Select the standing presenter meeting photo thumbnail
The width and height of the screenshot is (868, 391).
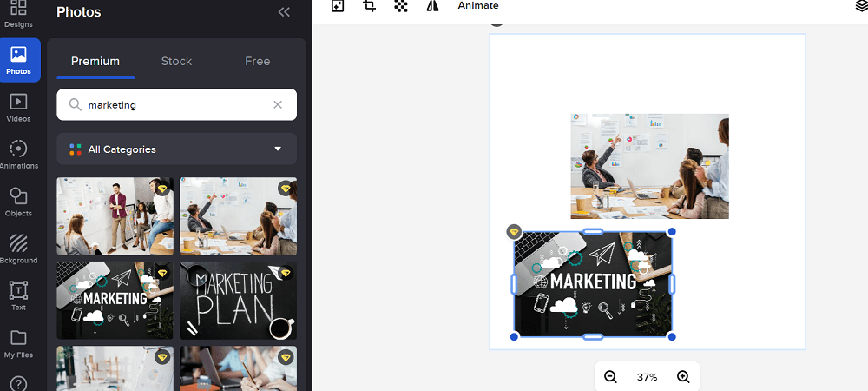click(115, 216)
